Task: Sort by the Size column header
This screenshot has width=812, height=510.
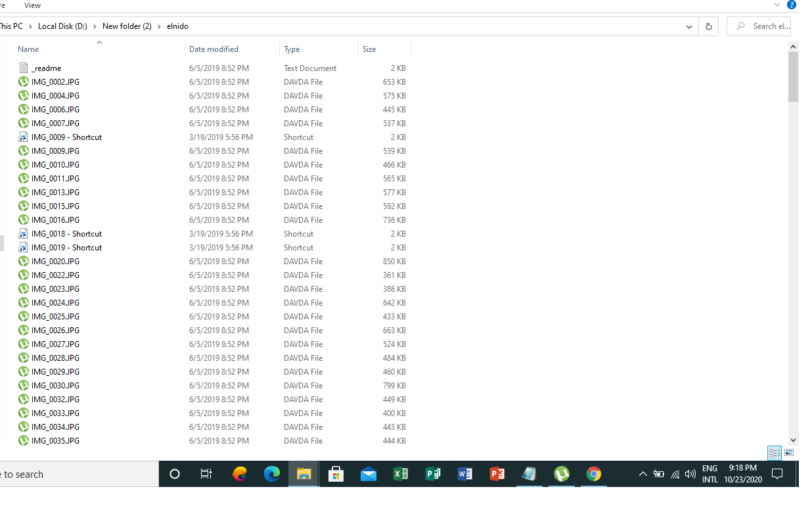Action: 369,49
